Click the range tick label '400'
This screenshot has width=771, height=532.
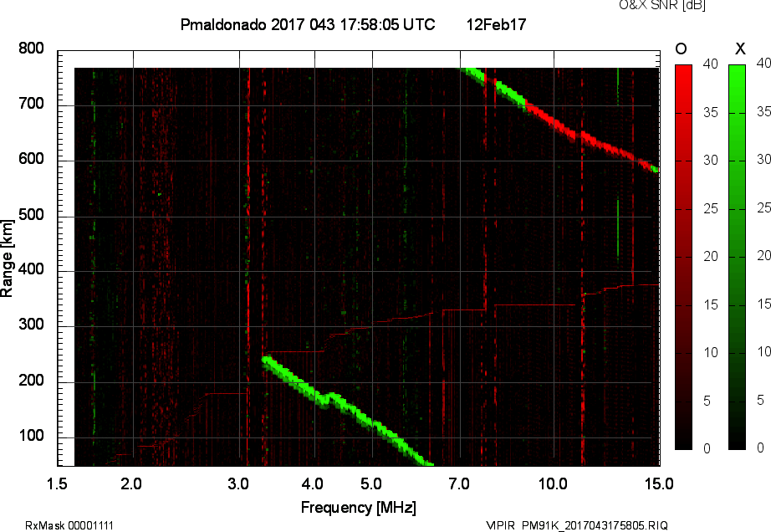pos(31,269)
